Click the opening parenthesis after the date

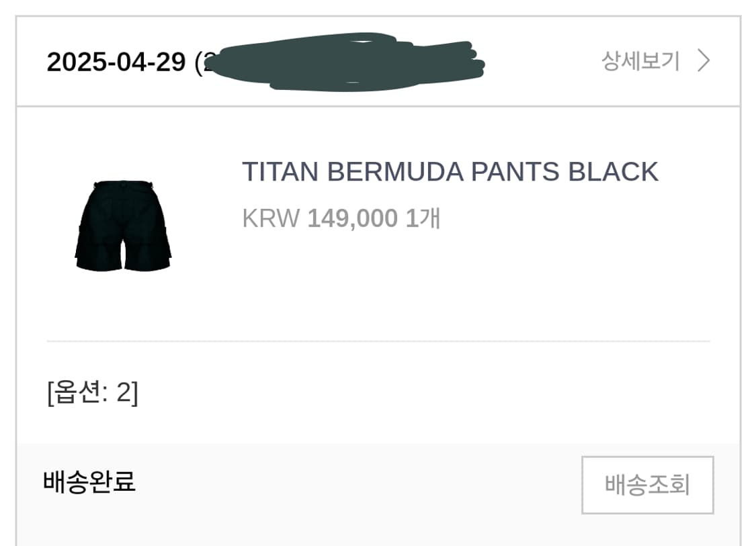pyautogui.click(x=199, y=62)
